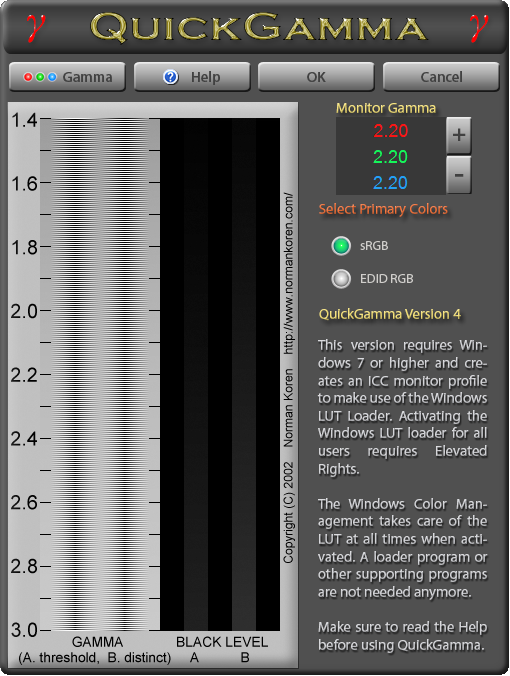Open the Help documentation
Screen dimensions: 510x676
pos(192,77)
